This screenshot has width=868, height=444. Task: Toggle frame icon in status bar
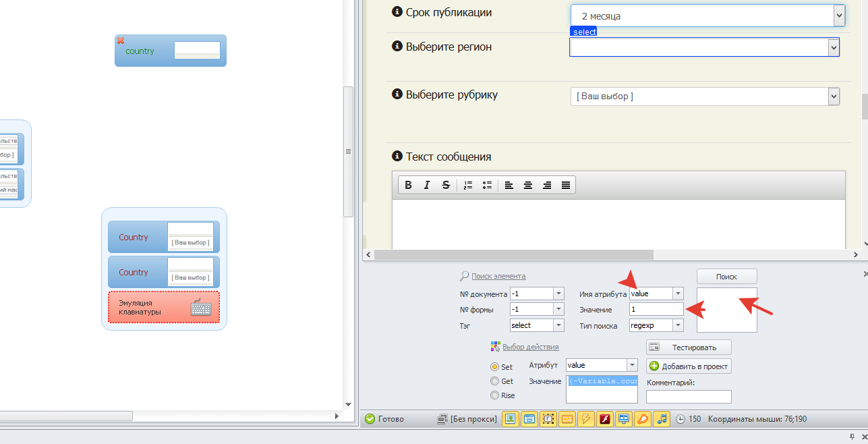[548, 419]
